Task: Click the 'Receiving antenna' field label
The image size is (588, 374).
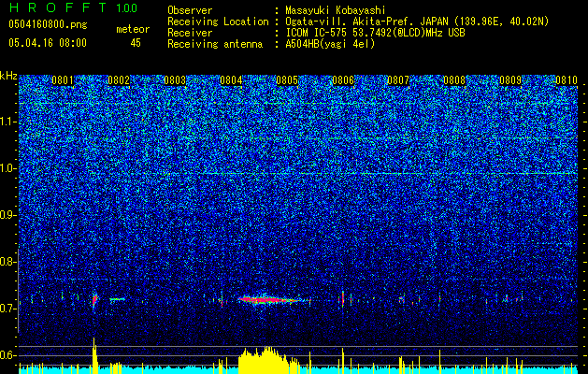Action: 215,44
